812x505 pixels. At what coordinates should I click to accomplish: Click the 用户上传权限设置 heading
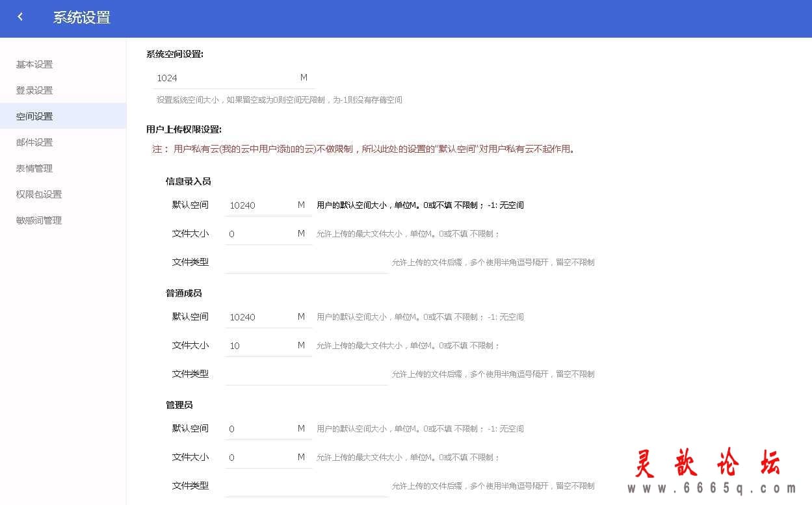(184, 129)
